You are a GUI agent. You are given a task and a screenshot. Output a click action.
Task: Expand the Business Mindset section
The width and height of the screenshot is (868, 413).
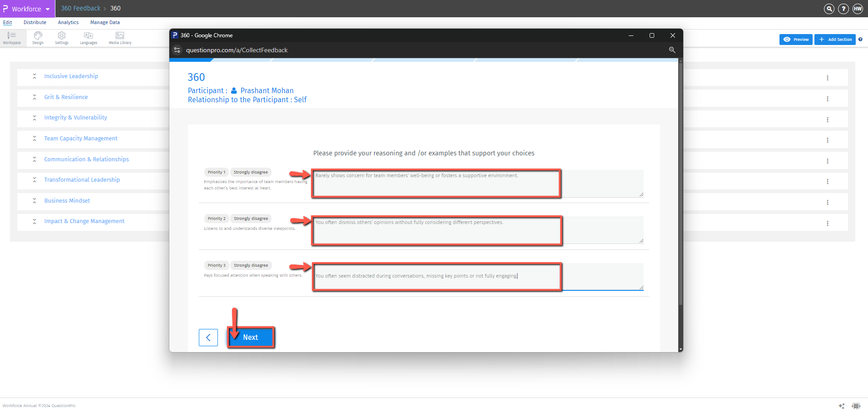(35, 201)
